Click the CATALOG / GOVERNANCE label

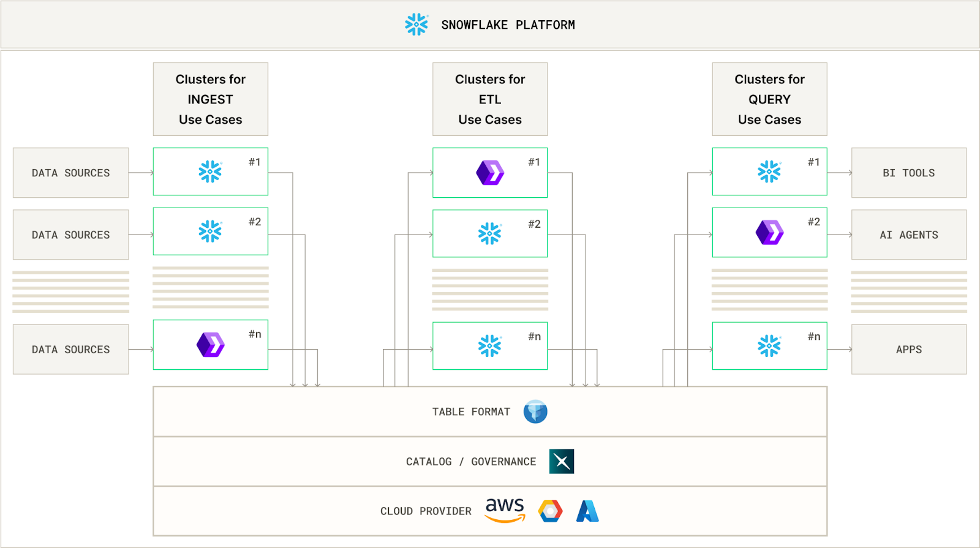coord(471,462)
